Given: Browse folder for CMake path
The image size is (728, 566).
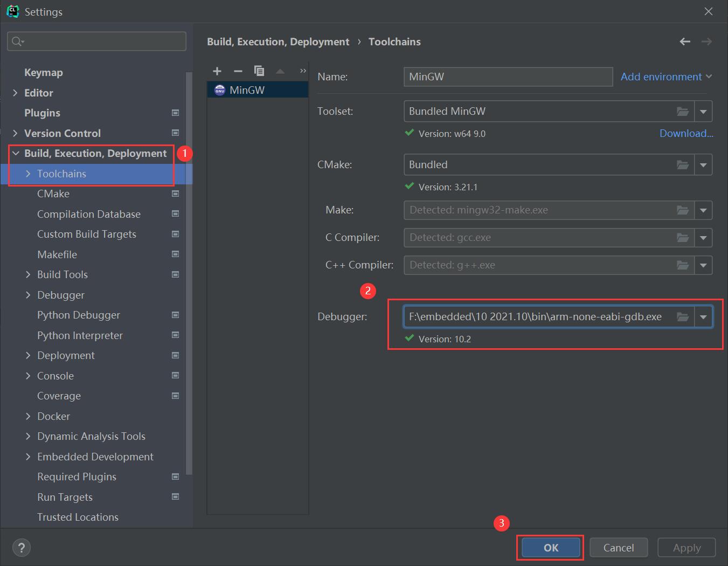Looking at the screenshot, I should click(x=683, y=165).
